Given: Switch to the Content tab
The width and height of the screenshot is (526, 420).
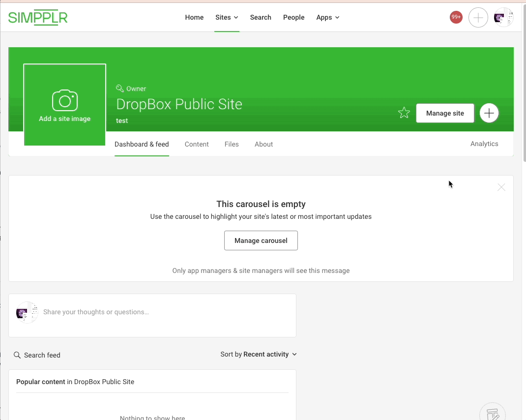Looking at the screenshot, I should click(197, 144).
